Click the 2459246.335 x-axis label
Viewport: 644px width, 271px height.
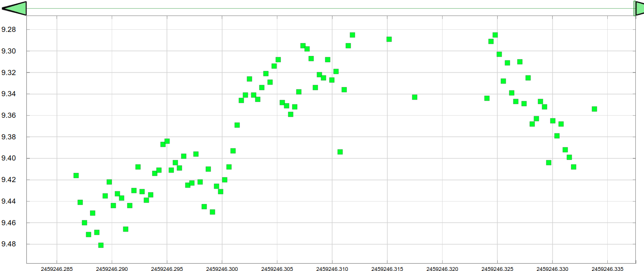pos(607,269)
